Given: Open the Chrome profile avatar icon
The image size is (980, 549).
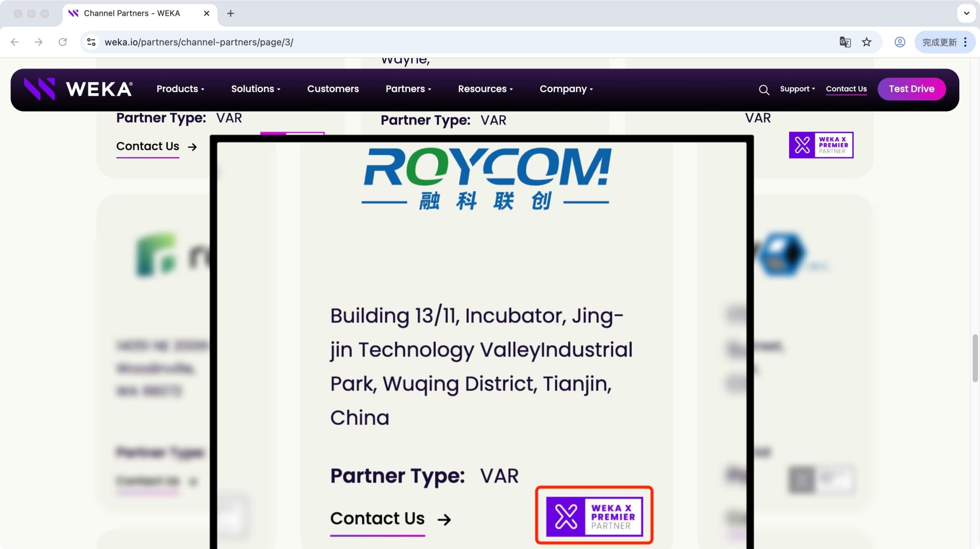Looking at the screenshot, I should (x=900, y=42).
